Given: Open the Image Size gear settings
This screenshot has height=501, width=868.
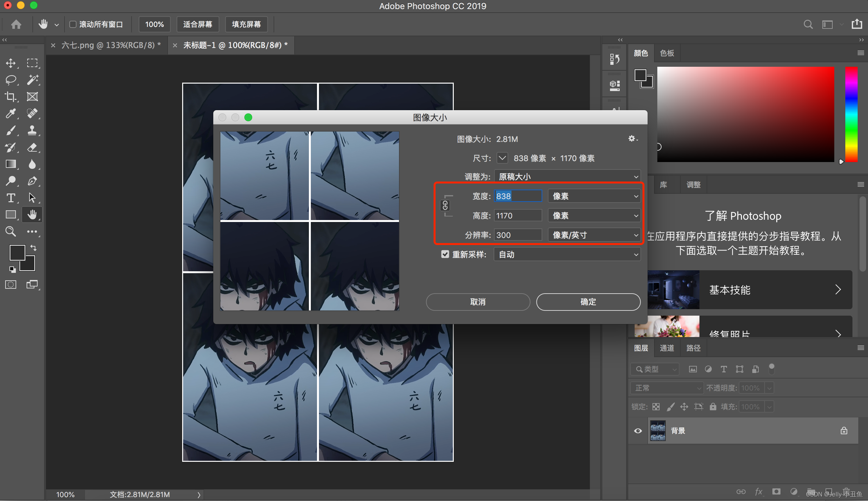Looking at the screenshot, I should click(632, 139).
